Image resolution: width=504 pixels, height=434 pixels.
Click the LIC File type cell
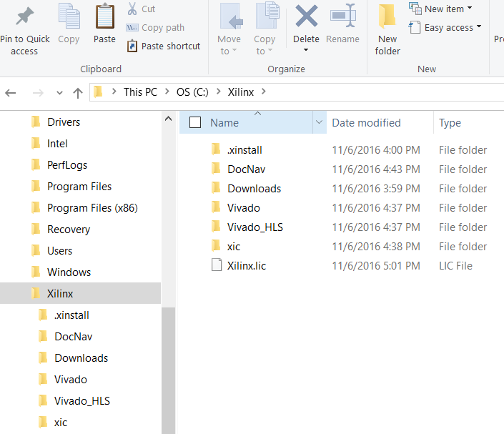click(x=455, y=265)
